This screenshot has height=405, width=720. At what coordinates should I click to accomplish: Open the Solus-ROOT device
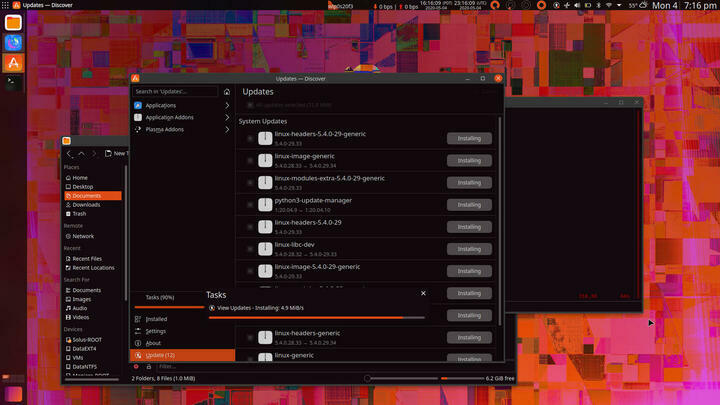click(x=93, y=340)
